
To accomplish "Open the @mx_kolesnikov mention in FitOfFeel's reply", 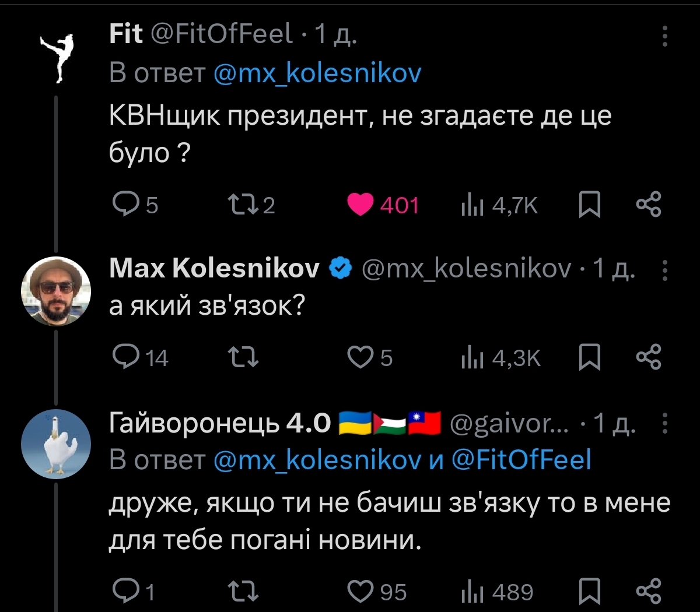I will [x=317, y=73].
